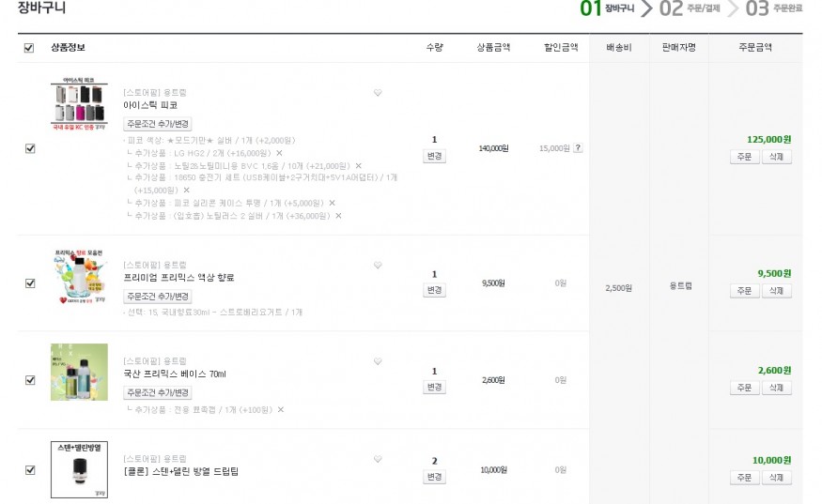
Task: Uncheck the 아이스틱 피코 item checkbox
Action: pos(30,148)
